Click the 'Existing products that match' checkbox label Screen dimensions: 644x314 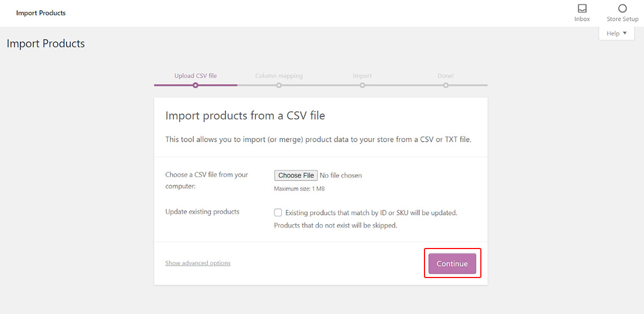(371, 213)
